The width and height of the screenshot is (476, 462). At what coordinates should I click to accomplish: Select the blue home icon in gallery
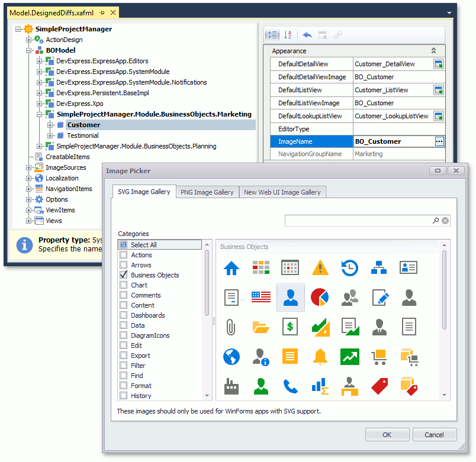pos(231,268)
